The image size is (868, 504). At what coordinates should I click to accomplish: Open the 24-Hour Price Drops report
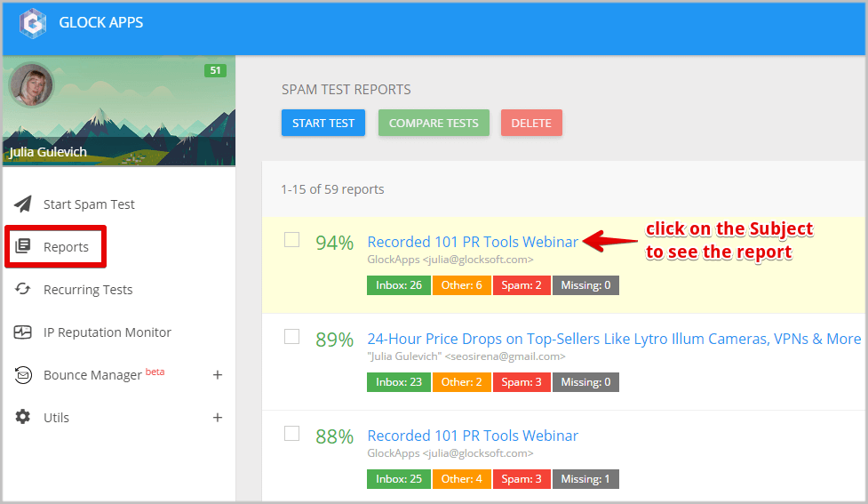click(614, 339)
